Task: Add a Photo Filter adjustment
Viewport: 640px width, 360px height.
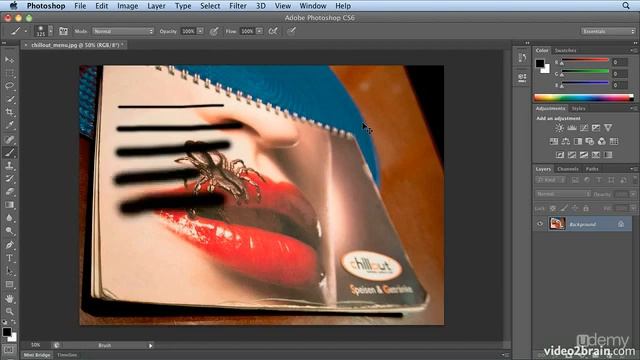Action: [x=590, y=141]
